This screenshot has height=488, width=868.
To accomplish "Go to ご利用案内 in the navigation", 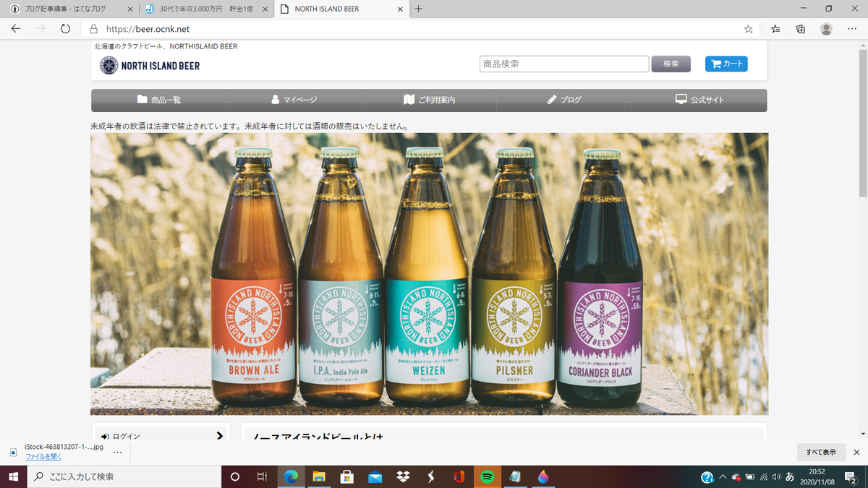I will tap(429, 100).
